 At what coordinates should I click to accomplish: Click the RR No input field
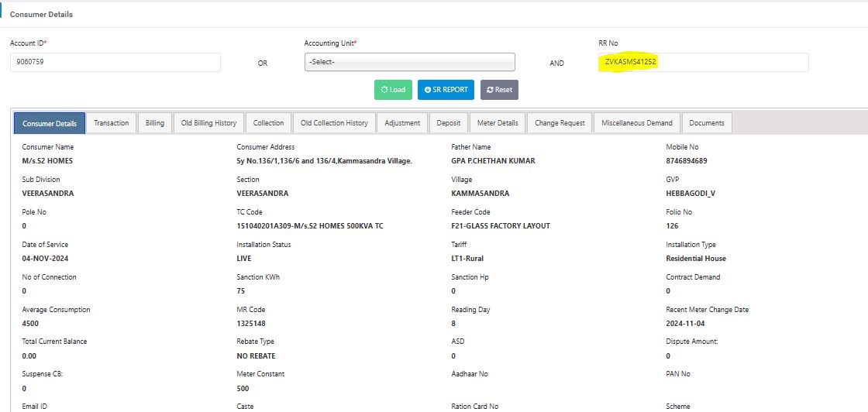pyautogui.click(x=703, y=62)
